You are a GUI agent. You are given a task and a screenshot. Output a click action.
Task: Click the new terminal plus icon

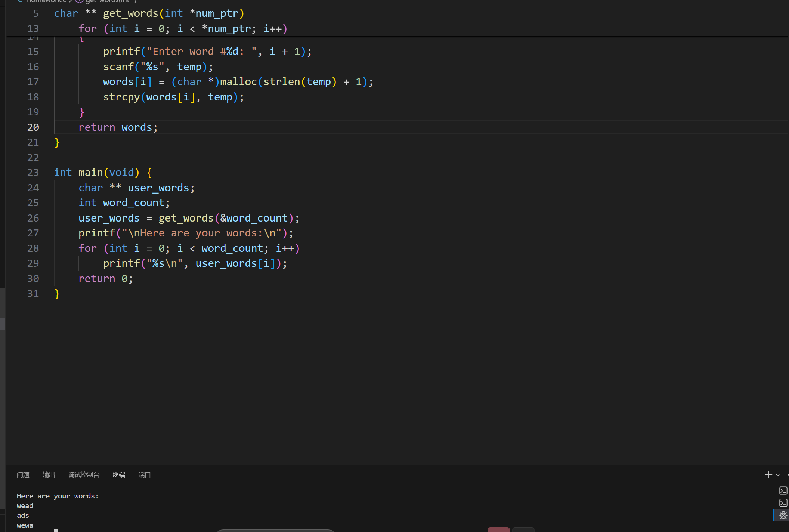click(x=768, y=474)
